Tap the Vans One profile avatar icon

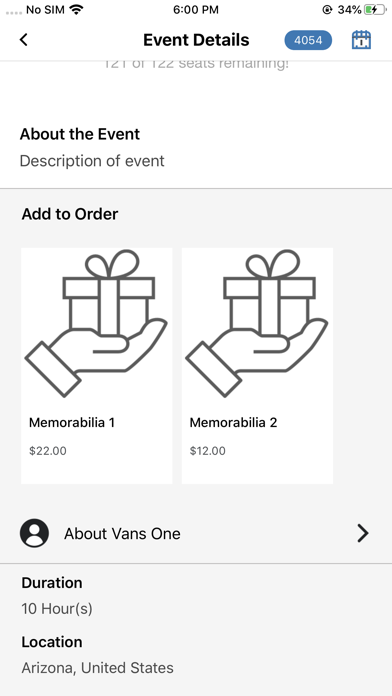coord(34,533)
